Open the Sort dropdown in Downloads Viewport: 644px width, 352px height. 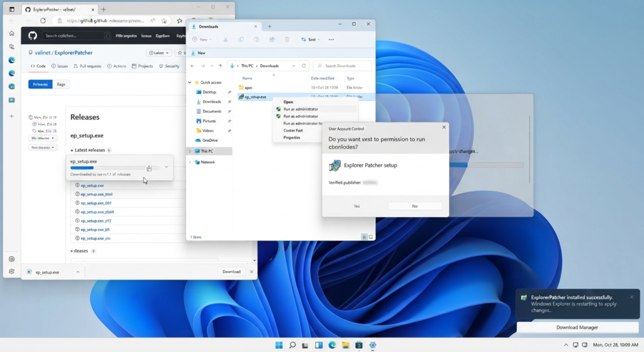coord(310,40)
